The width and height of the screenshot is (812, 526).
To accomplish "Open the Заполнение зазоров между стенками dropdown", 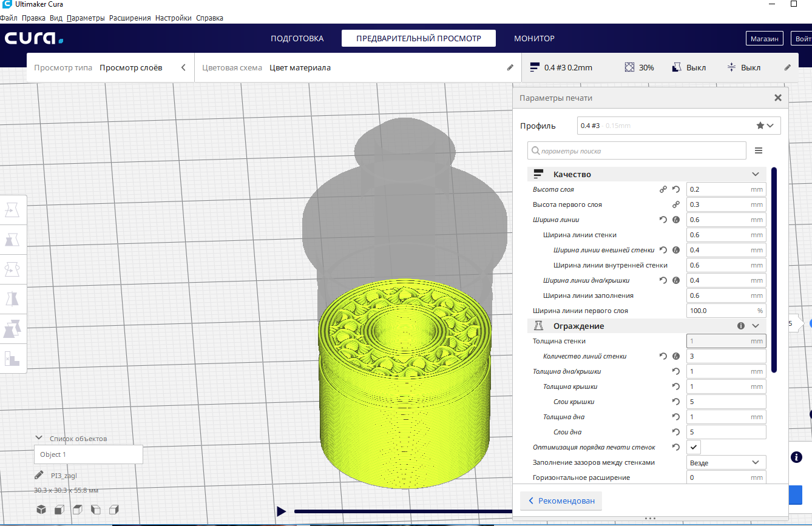I will click(x=726, y=462).
